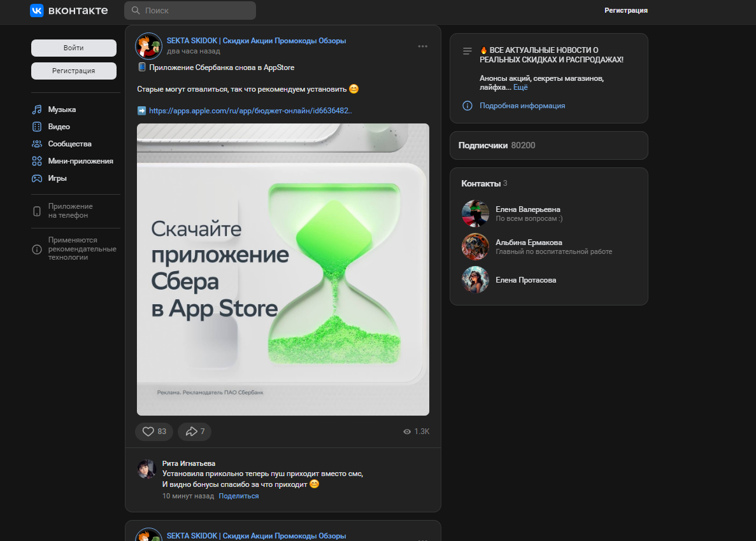Click Поделиться under the comment
Screen dimensions: 756x541
tap(239, 496)
